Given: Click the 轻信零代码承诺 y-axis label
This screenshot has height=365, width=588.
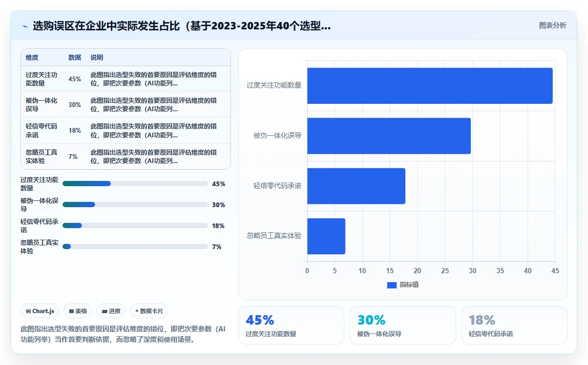Looking at the screenshot, I should pos(277,186).
